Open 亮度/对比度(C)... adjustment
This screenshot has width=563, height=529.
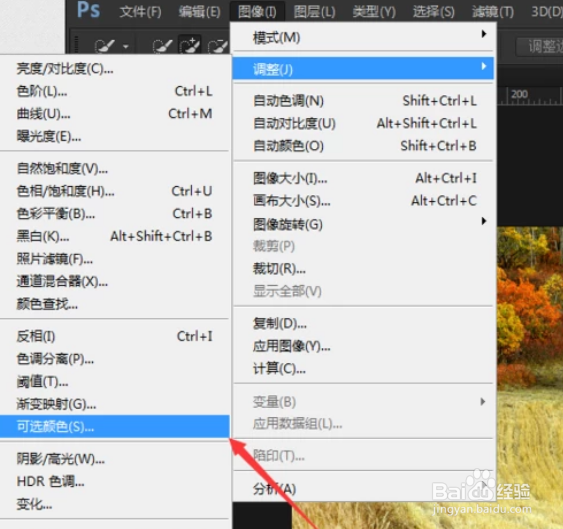pos(114,68)
